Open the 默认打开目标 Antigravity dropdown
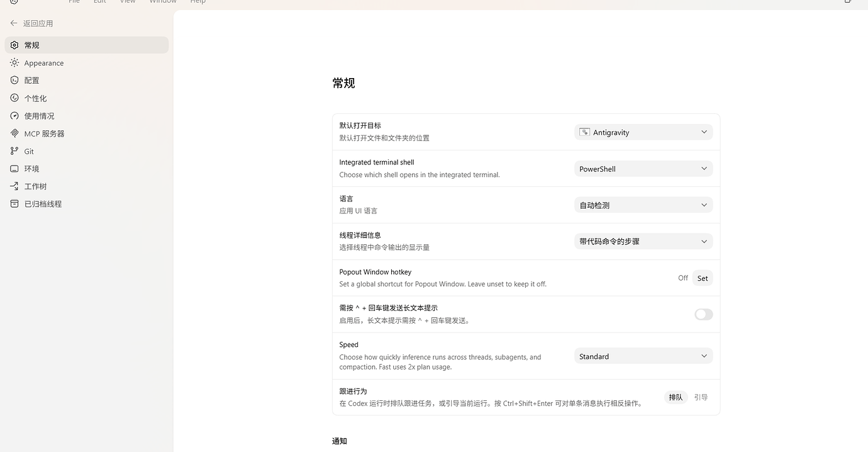This screenshot has width=868, height=452. [x=643, y=132]
